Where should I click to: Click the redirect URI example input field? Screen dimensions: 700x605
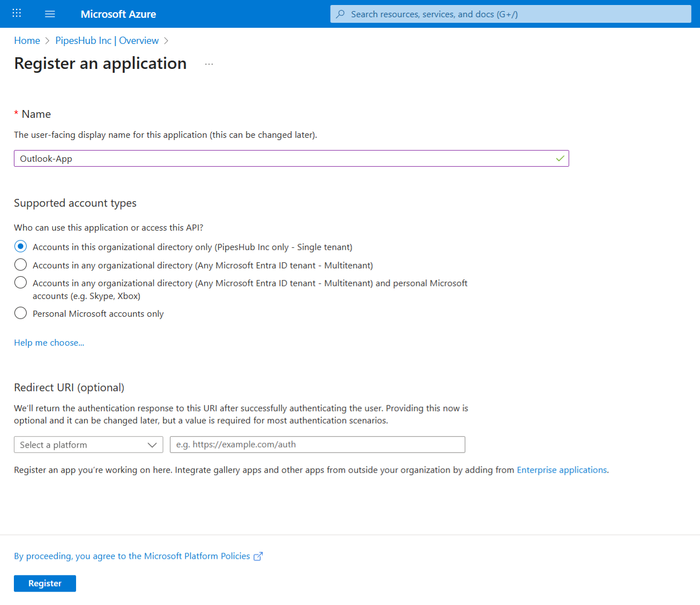pos(318,444)
